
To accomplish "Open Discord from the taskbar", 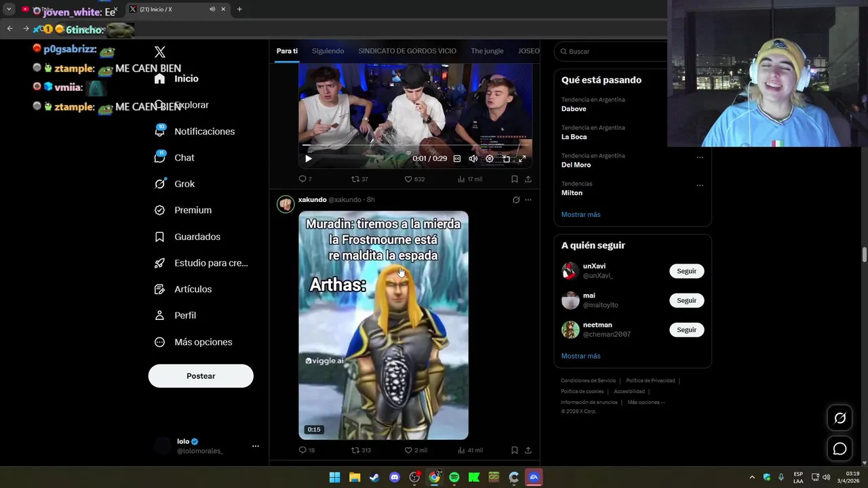I will coord(395,477).
